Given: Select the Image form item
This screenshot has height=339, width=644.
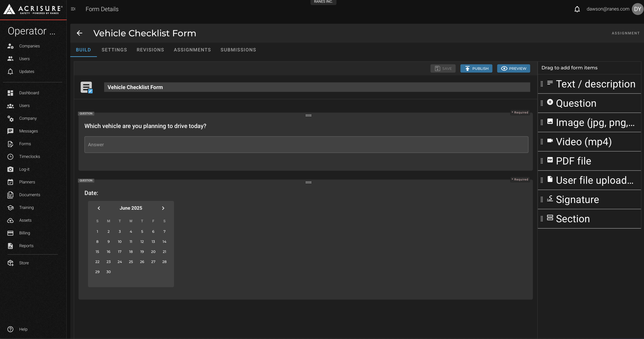Looking at the screenshot, I should [x=589, y=122].
